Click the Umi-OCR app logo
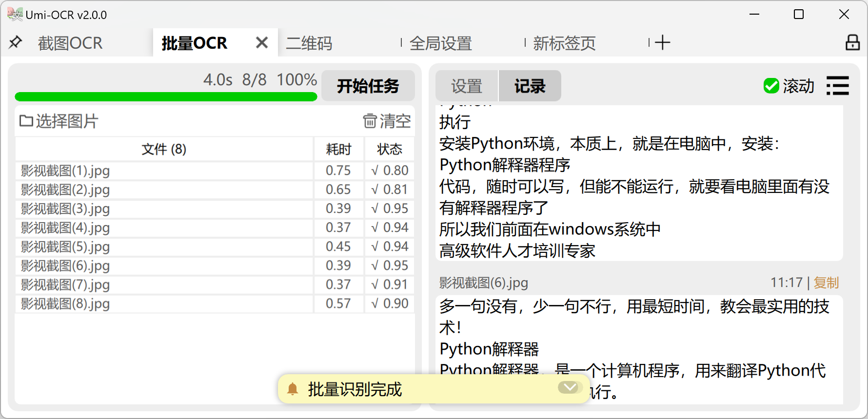This screenshot has height=419, width=868. [x=15, y=15]
